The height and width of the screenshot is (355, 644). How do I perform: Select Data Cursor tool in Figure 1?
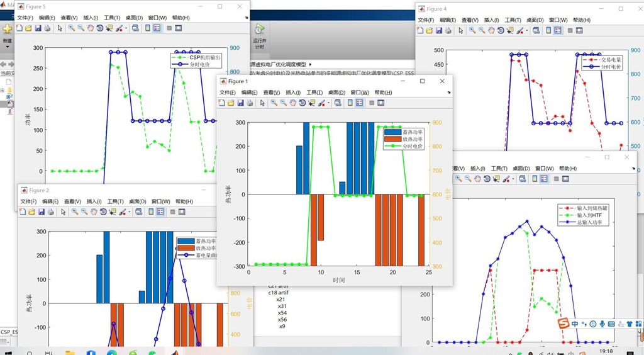[311, 103]
